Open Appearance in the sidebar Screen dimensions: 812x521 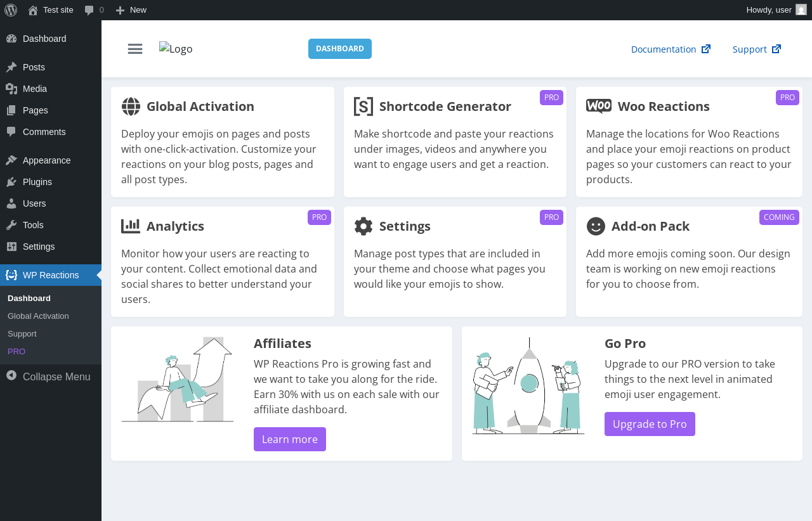[x=51, y=160]
